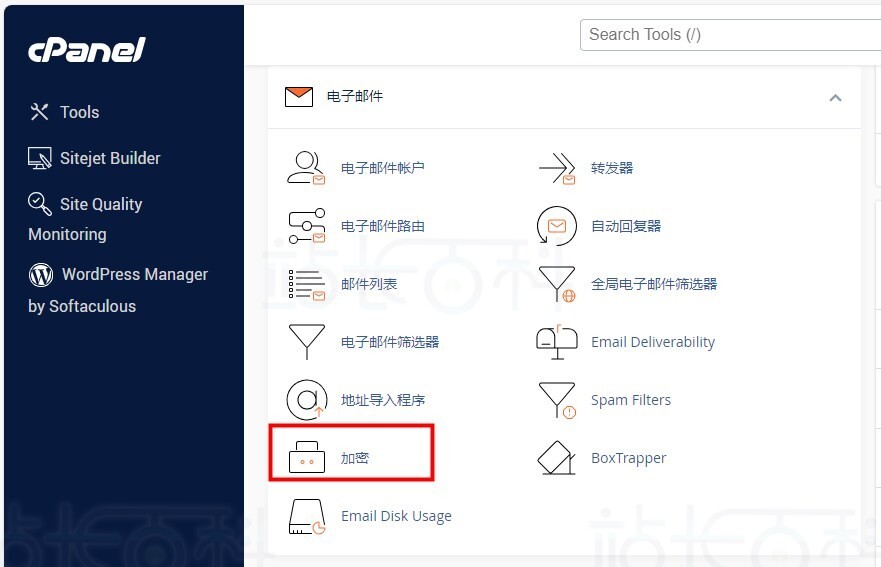The image size is (881, 567).
Task: Open the 自动回复器 link
Action: coord(626,226)
